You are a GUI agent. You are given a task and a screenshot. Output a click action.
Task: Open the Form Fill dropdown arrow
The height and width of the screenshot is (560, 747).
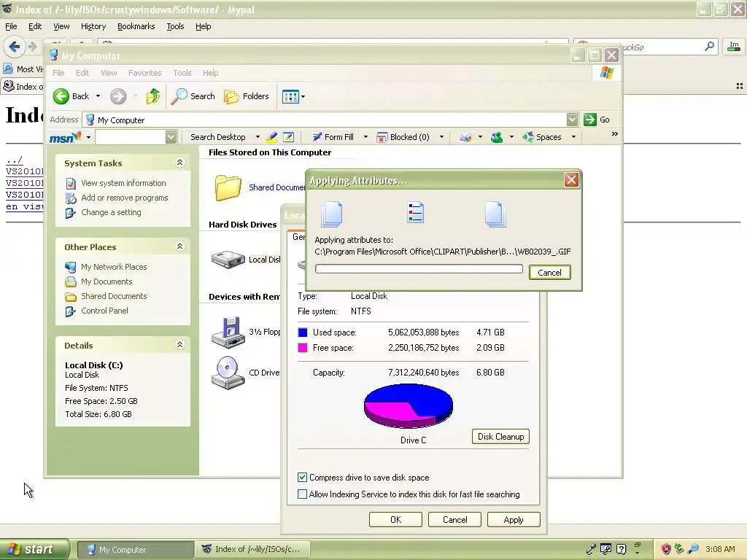366,137
